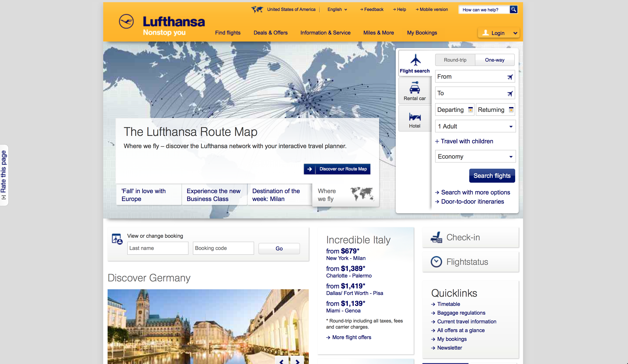The image size is (628, 364).
Task: Click the Departing date field
Action: point(455,110)
